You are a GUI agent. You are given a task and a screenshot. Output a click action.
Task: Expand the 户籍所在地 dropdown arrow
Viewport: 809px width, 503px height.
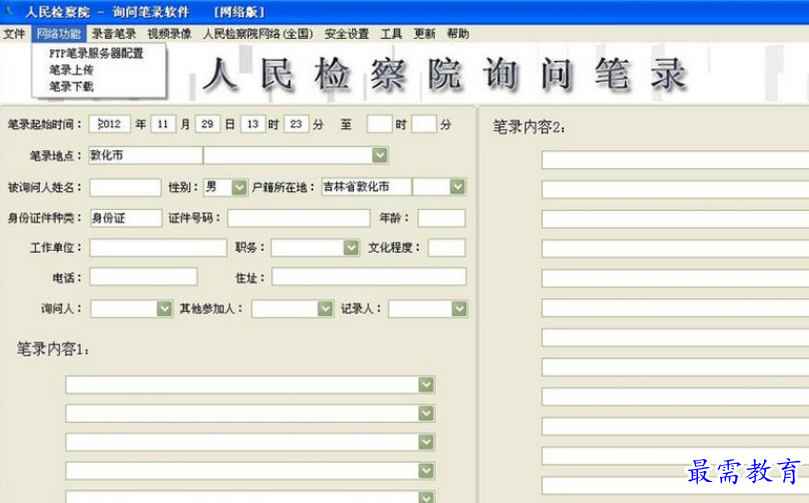457,187
